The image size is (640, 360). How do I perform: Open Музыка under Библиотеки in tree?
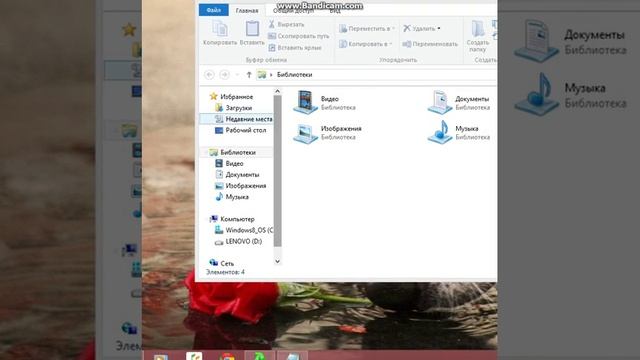(232, 197)
